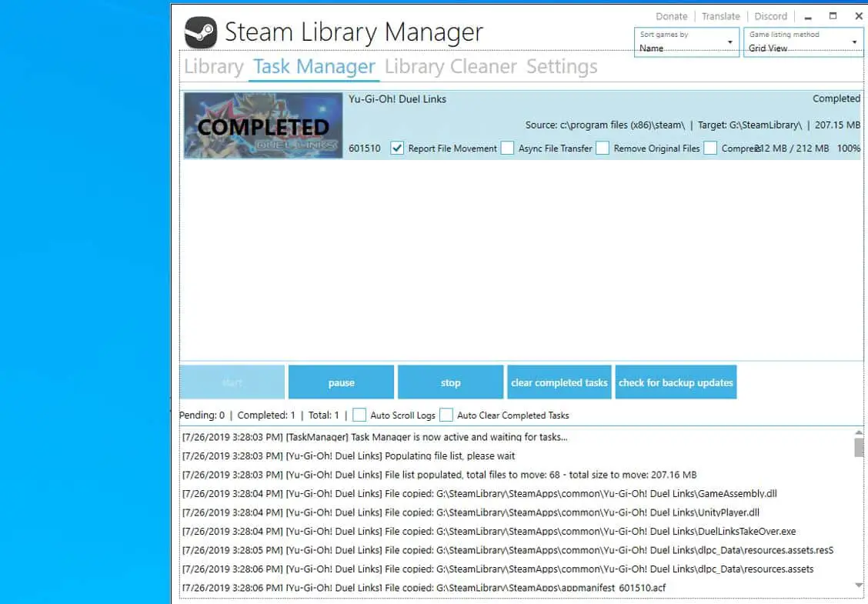Minimize the Steam Library Manager window
This screenshot has height=604, width=868.
point(808,17)
